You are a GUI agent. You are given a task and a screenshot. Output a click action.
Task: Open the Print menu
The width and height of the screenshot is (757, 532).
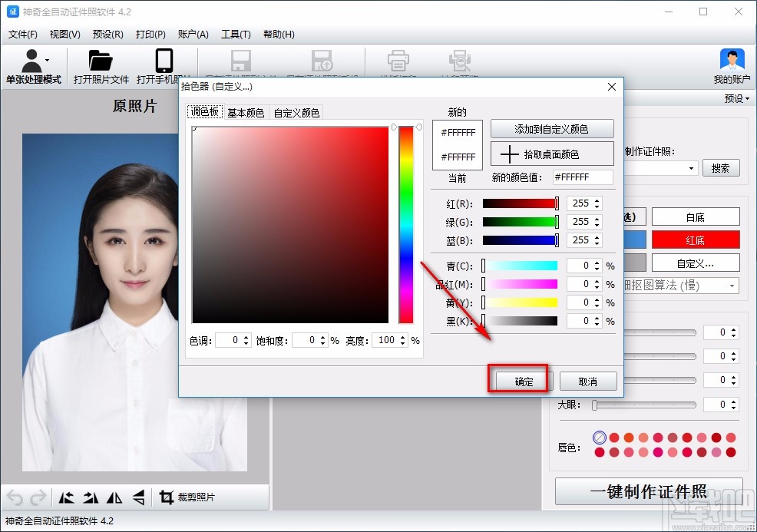[x=150, y=35]
